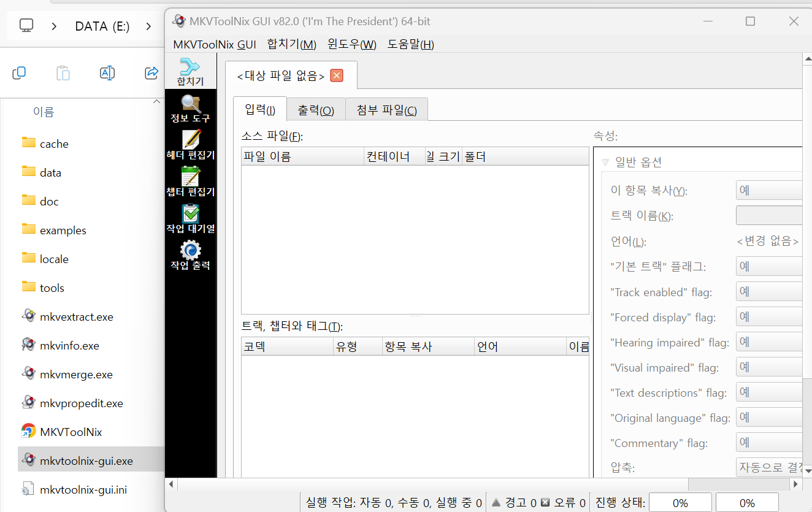The height and width of the screenshot is (512, 812).
Task: Select mkvtoolnix-gui.ini file icon in Explorer
Action: 28,489
